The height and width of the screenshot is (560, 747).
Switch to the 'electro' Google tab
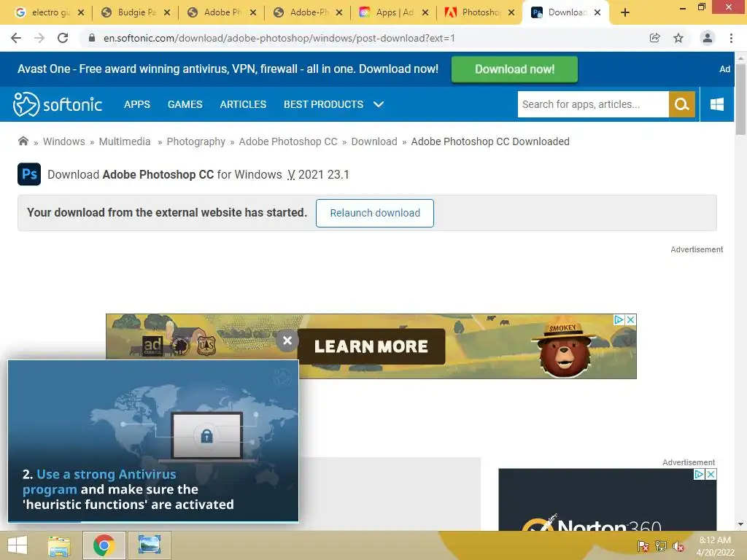pyautogui.click(x=49, y=12)
